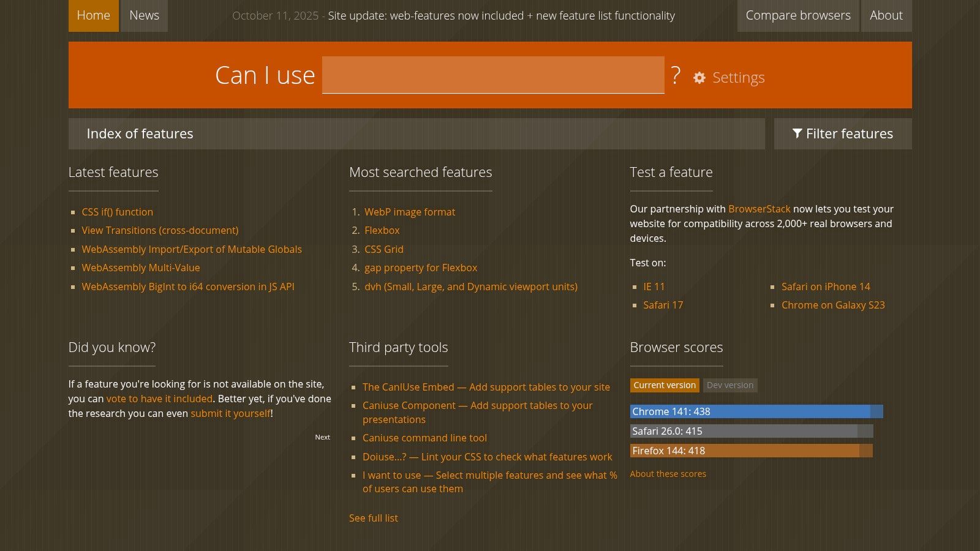
Task: Open the Flexbox feature link
Action: tap(382, 230)
